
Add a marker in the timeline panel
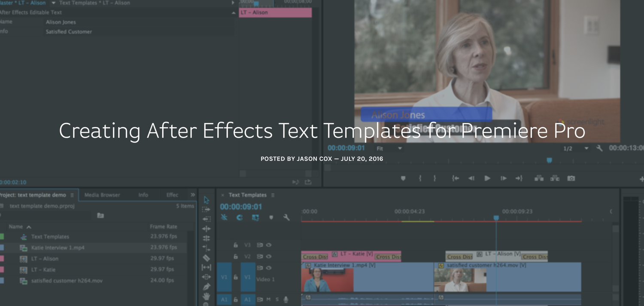[x=271, y=217]
